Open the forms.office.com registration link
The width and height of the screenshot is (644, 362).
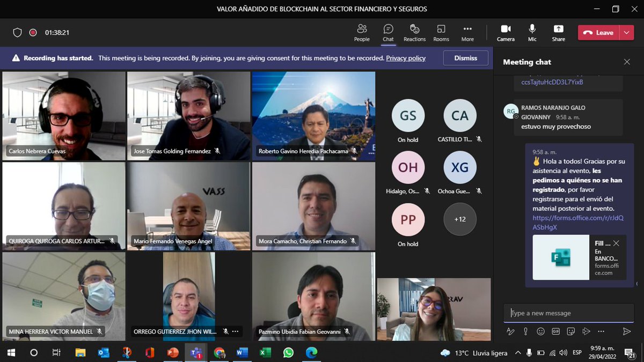(x=577, y=223)
